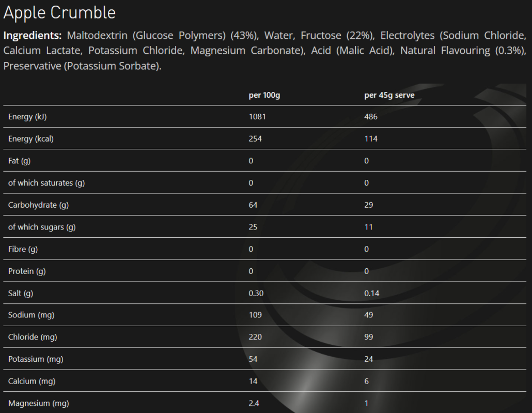Click the Fat (g) row label
The height and width of the screenshot is (413, 532).
tap(20, 161)
